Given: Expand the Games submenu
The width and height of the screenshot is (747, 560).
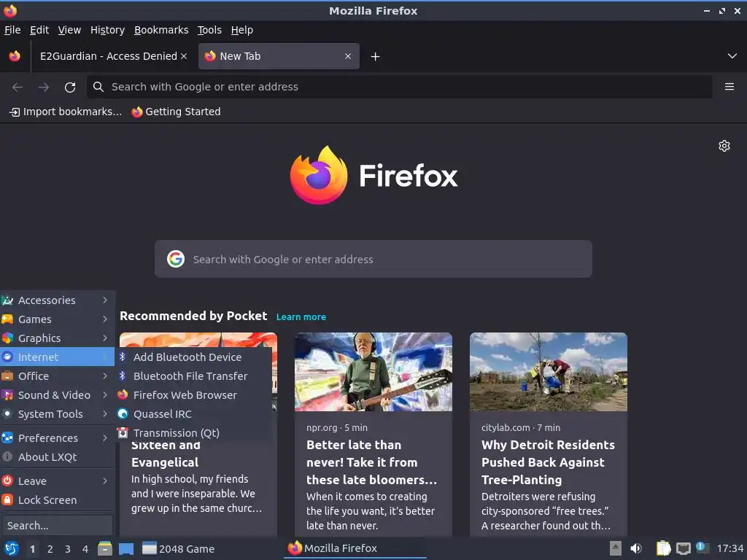Looking at the screenshot, I should pyautogui.click(x=57, y=319).
